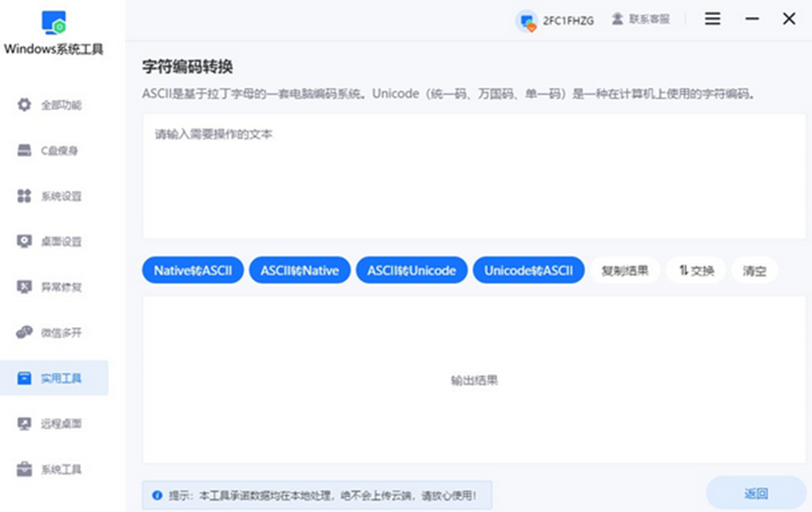Click the Unicode转ASCII button
Screen dimensions: 812x512
(x=529, y=270)
